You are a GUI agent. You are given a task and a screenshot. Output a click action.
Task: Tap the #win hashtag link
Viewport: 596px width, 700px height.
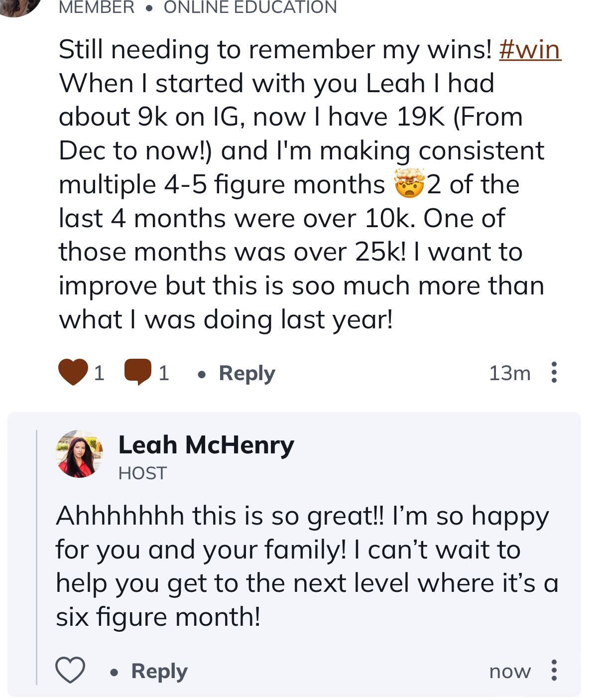coord(530,49)
